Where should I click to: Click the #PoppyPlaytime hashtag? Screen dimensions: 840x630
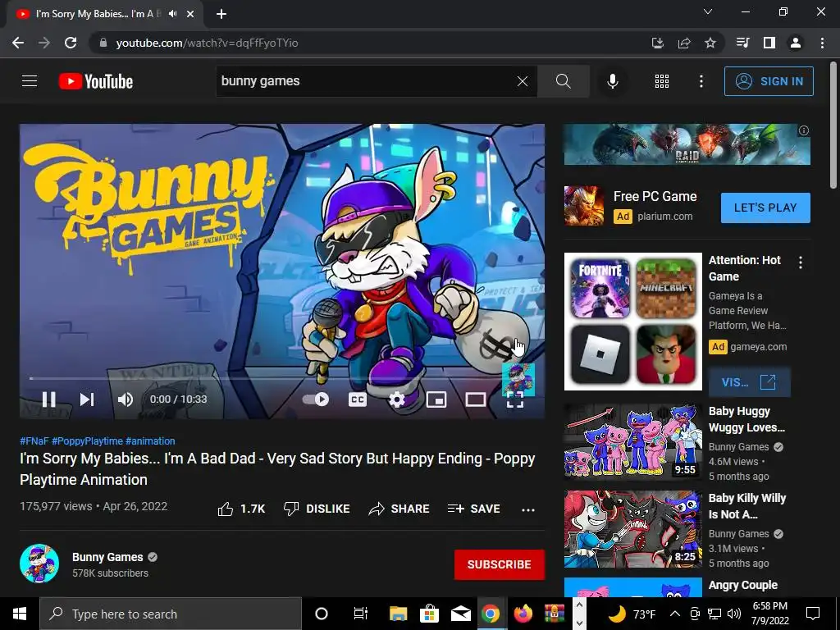click(87, 441)
